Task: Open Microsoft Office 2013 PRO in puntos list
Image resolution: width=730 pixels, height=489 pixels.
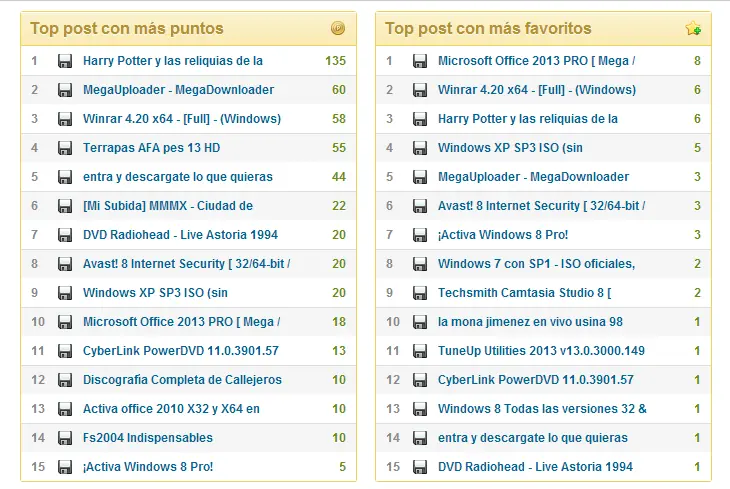Action: [x=182, y=322]
